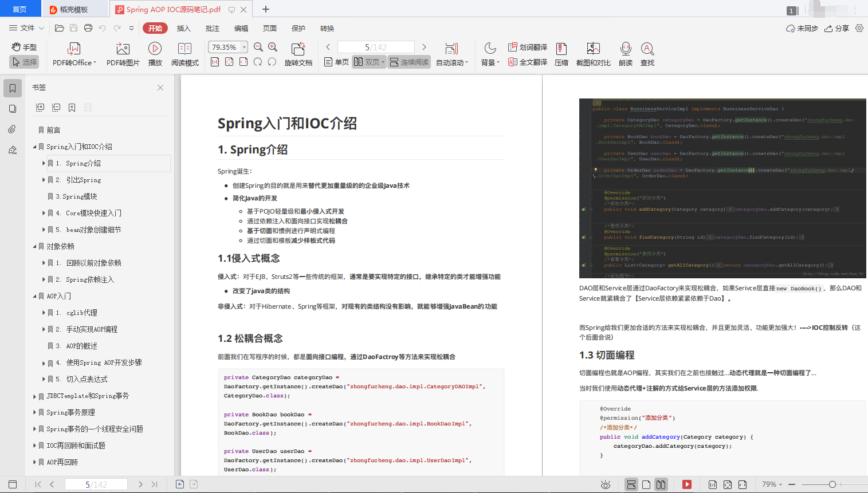
Task: Click the page number field in toolbar
Action: (x=375, y=47)
